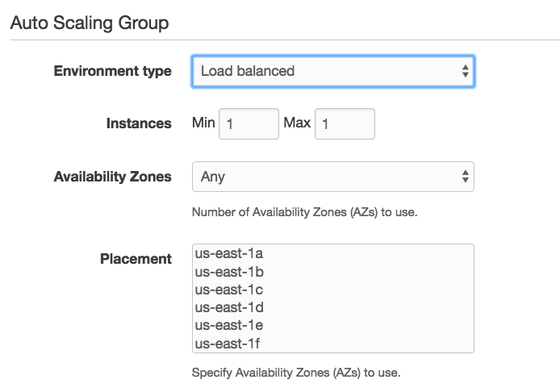Image resolution: width=560 pixels, height=392 pixels.
Task: Click the Max label beside the second input
Action: coord(297,123)
